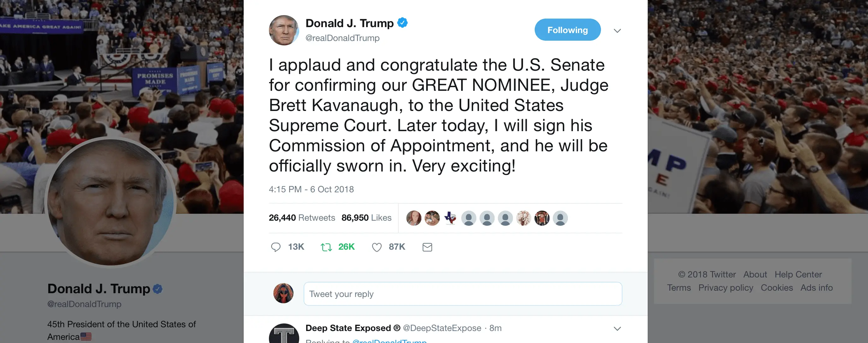This screenshot has height=343, width=868.
Task: Expand the tweet options chevron
Action: pos(617,31)
